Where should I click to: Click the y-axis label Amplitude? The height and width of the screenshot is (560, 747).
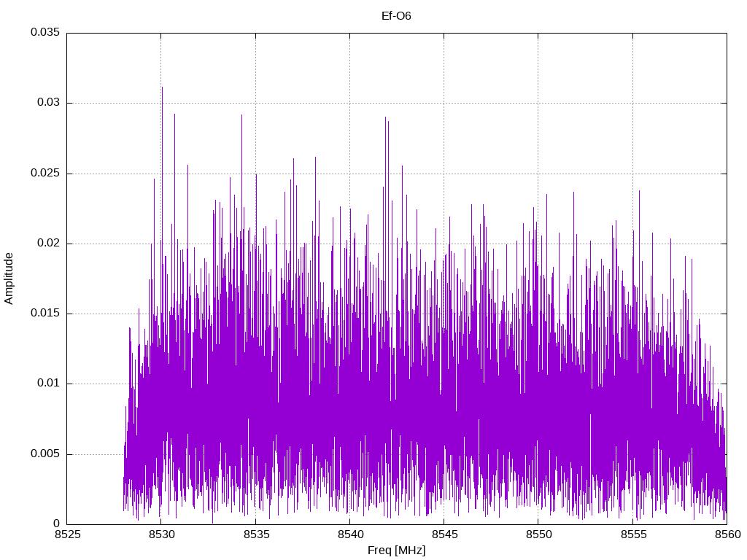point(9,279)
